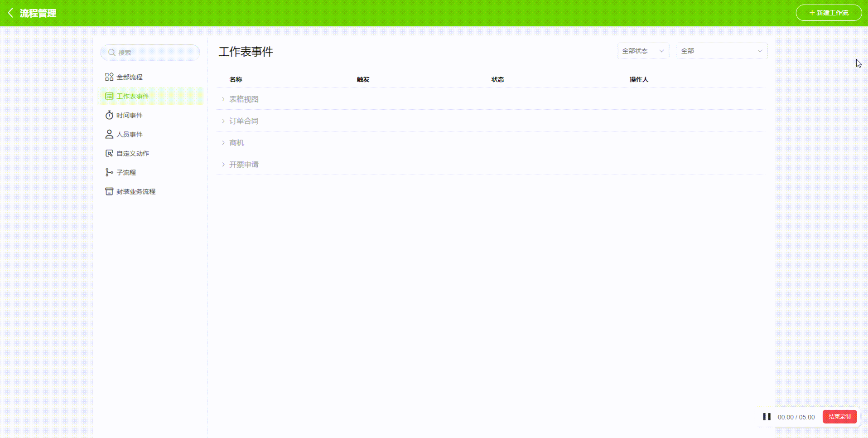The width and height of the screenshot is (868, 438).
Task: Click the 名称 column header
Action: [236, 79]
